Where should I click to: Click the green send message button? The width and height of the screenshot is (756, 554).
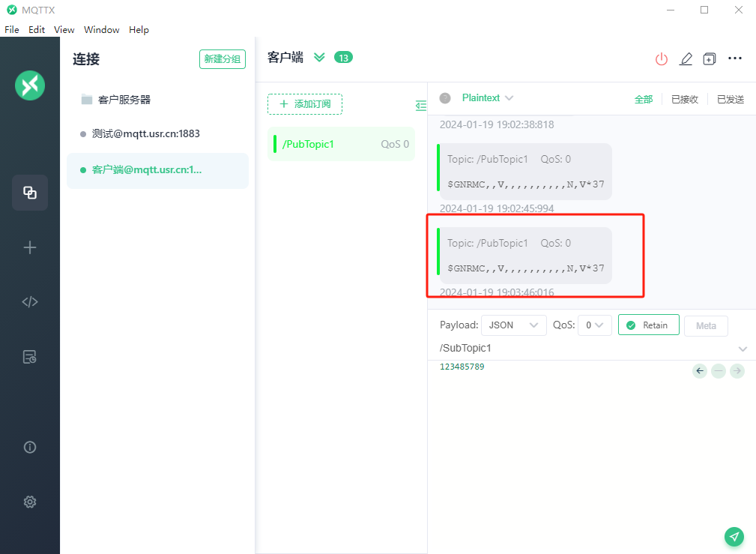pos(734,536)
